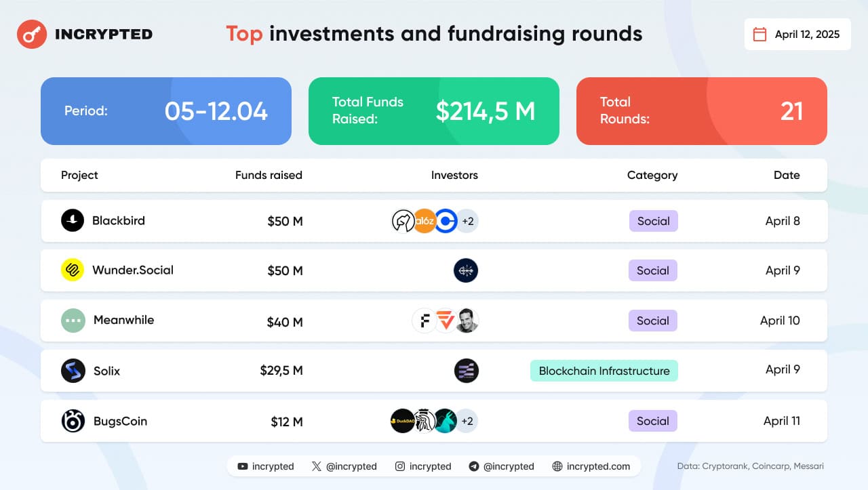Click the Coinbase investor icon in the Blackbird row
Viewport: 868px width, 490px height.
[446, 221]
